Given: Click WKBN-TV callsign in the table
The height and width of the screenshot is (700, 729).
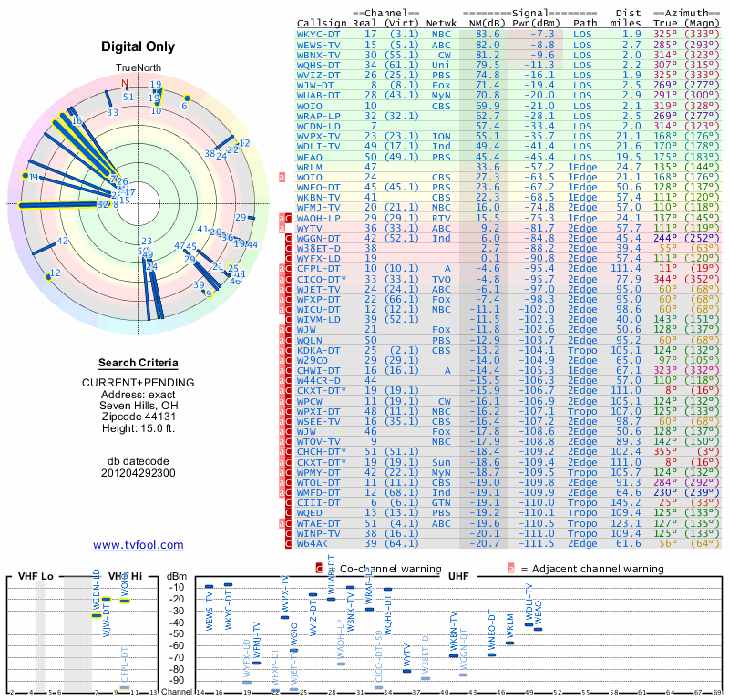Looking at the screenshot, I should point(318,197).
